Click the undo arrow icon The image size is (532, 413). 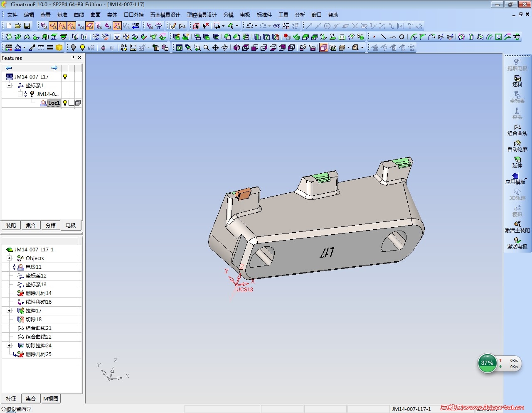pyautogui.click(x=249, y=26)
